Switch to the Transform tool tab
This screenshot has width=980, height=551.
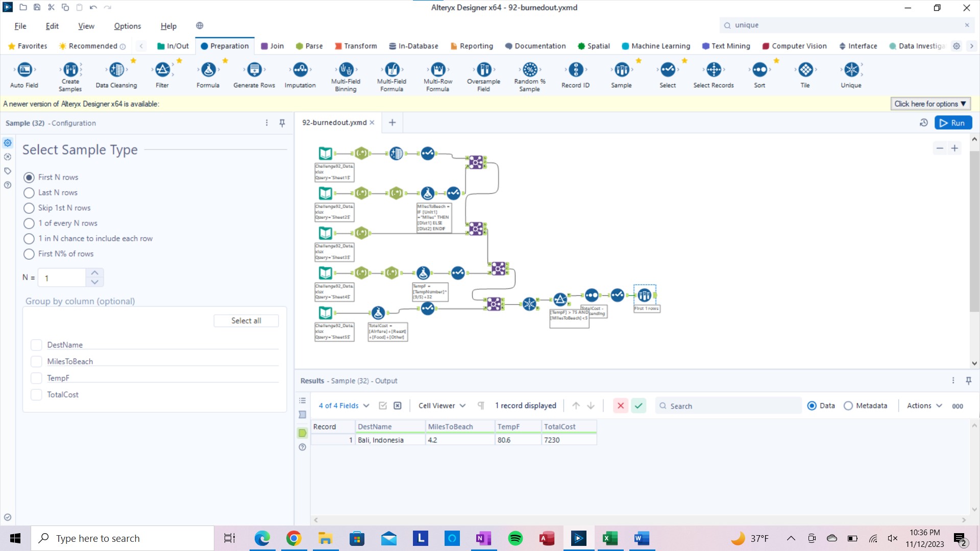click(356, 46)
